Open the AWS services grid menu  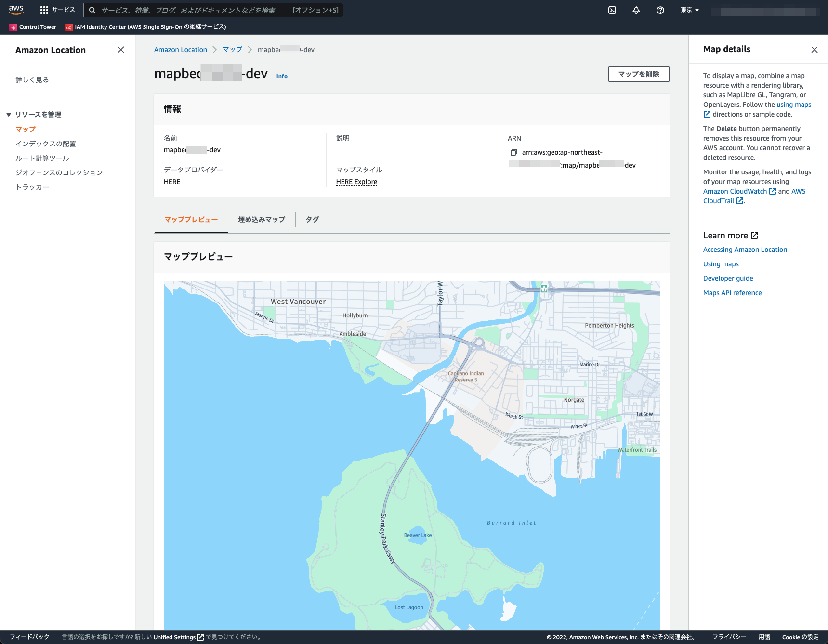[x=44, y=10]
